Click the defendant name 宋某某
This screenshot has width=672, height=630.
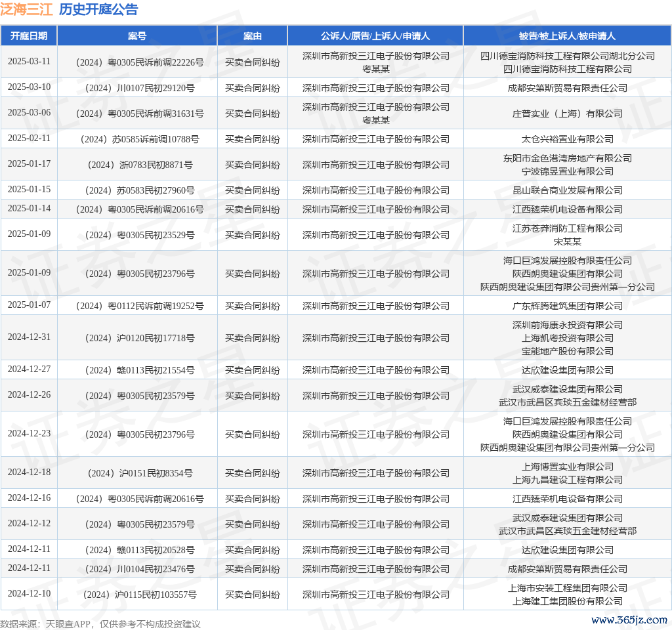568,241
